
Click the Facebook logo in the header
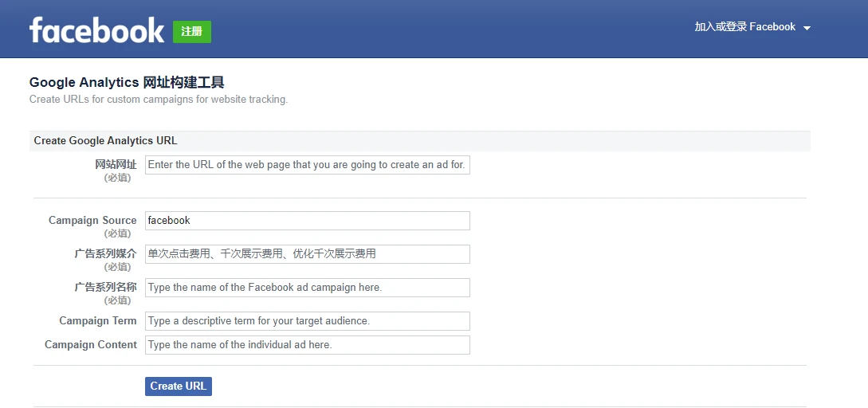point(96,30)
